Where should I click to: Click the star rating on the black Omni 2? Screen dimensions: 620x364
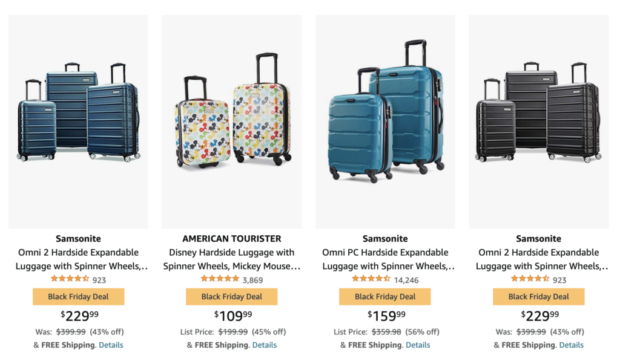tap(530, 279)
